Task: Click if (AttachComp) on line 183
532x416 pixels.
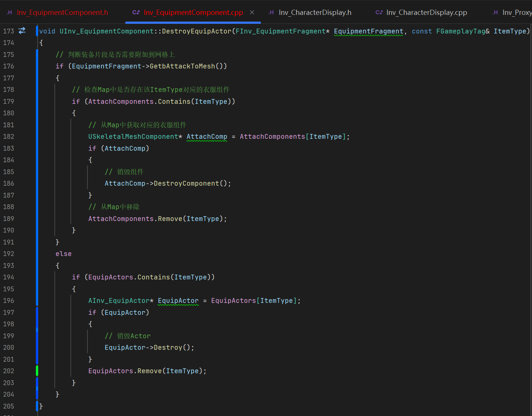Action: 119,148
